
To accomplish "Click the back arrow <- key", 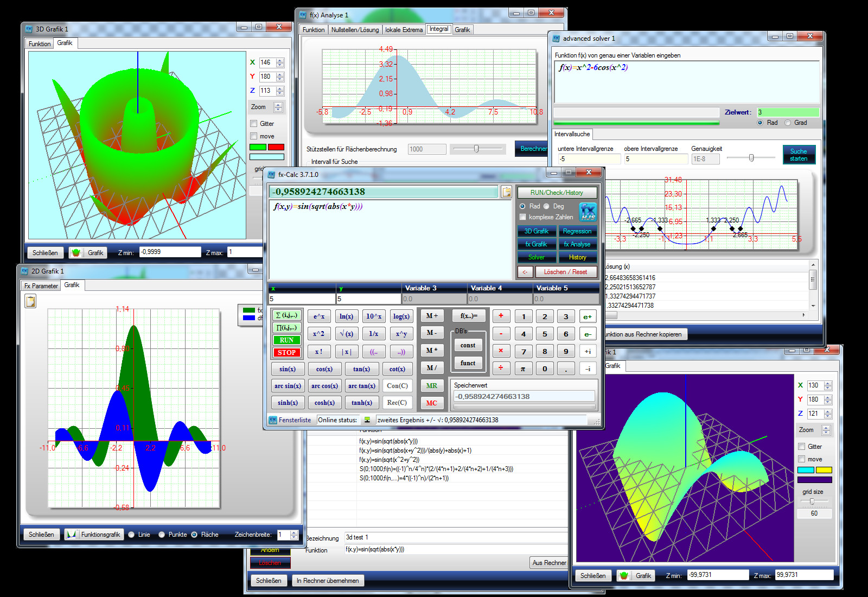I will [525, 272].
